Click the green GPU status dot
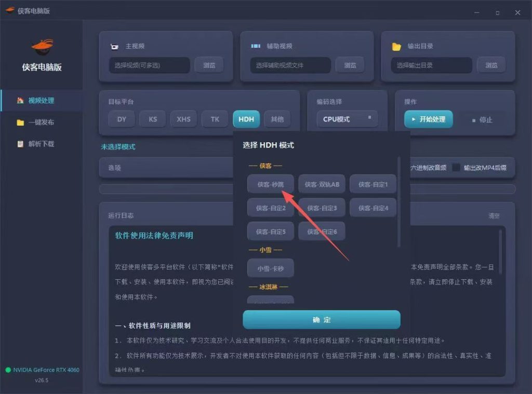Screen dimensions: 532x394 tap(8, 370)
